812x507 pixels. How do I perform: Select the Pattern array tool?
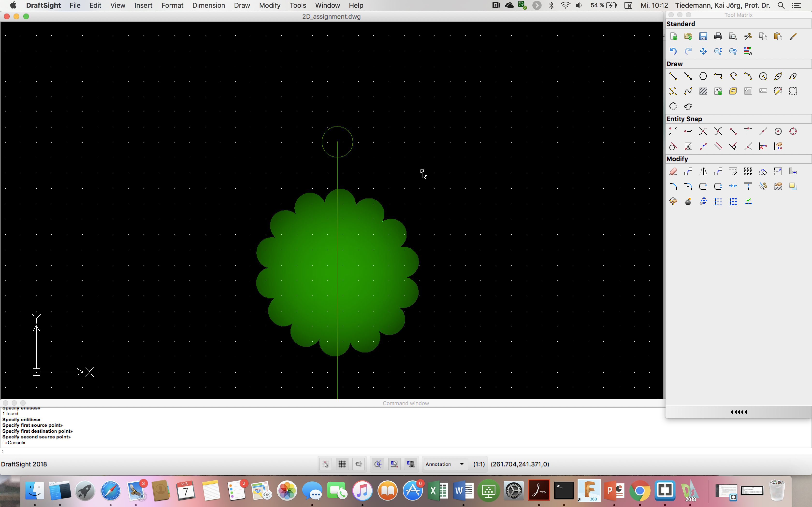(748, 172)
